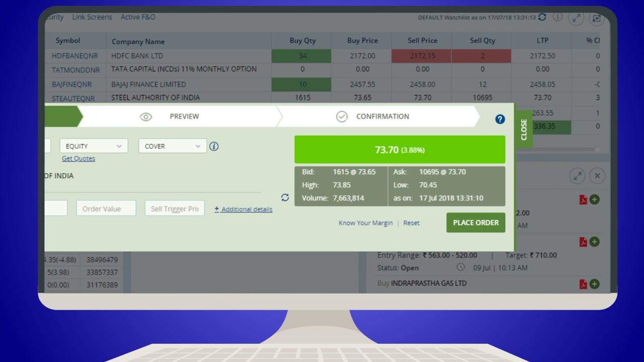
Task: Sort by Sell Price column header
Action: [x=423, y=41]
